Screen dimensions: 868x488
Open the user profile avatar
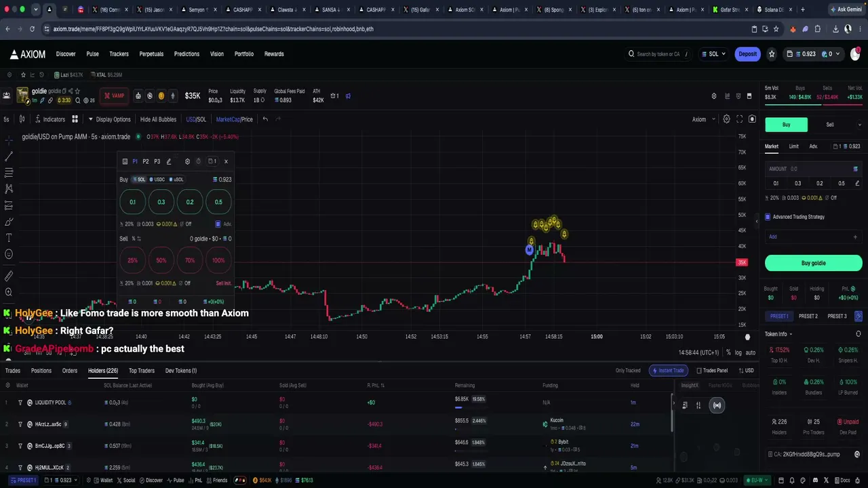(854, 54)
